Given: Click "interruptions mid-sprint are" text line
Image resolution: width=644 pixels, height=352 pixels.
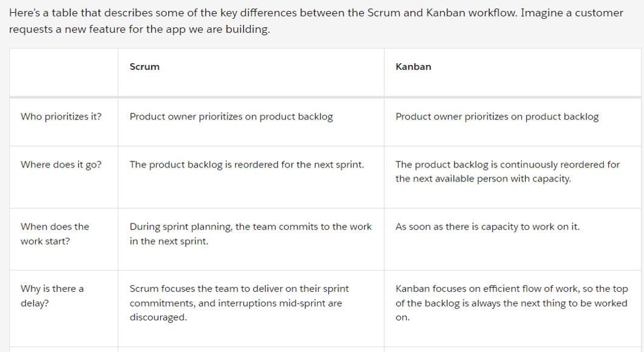Looking at the screenshot, I should click(236, 303).
